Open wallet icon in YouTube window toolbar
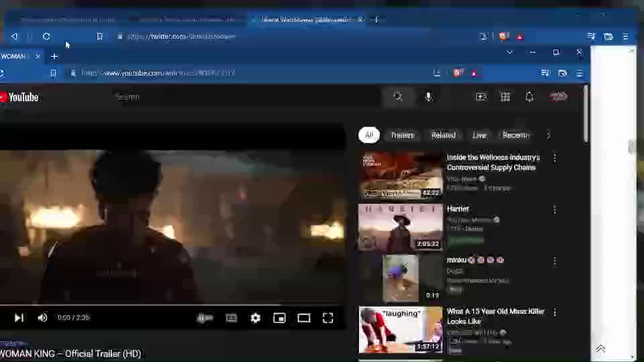 [563, 73]
